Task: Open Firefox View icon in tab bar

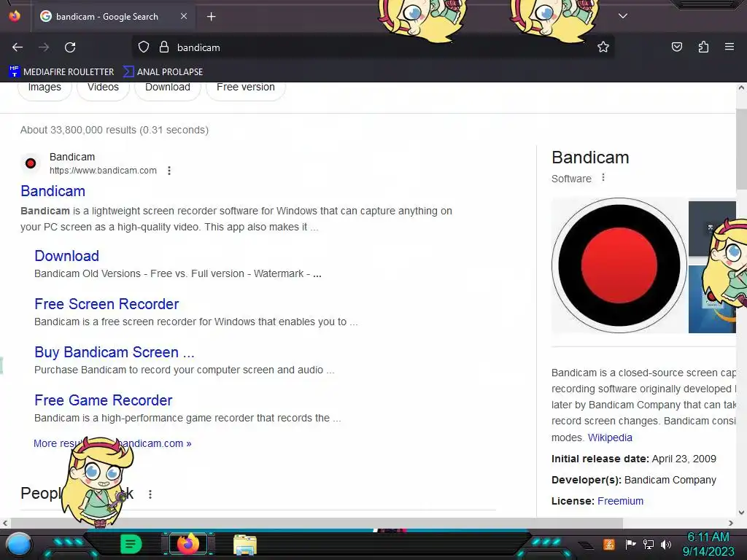Action: [x=15, y=16]
